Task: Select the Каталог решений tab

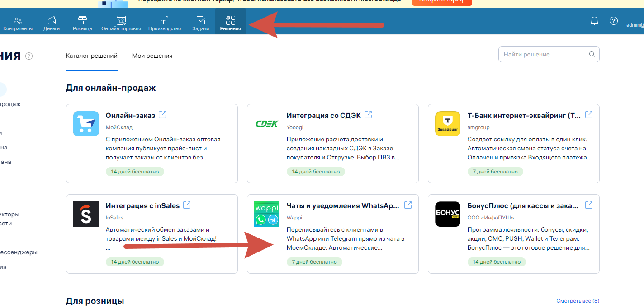Action: [91, 56]
